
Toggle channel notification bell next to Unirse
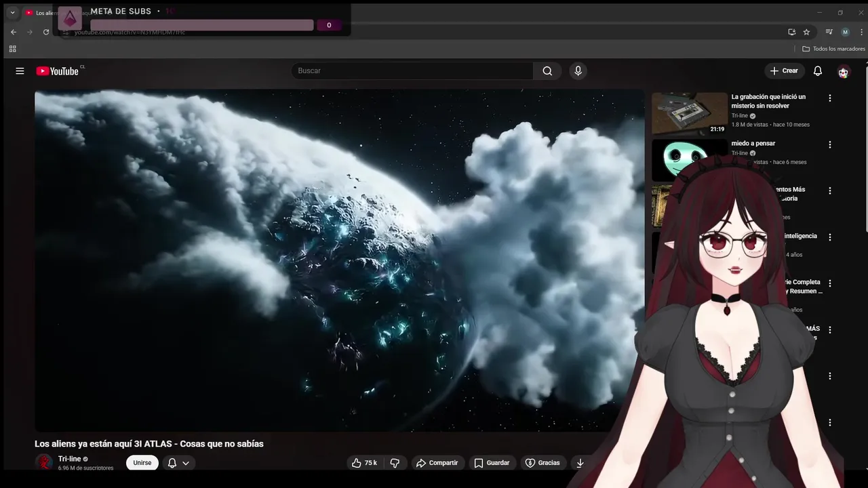tap(178, 463)
